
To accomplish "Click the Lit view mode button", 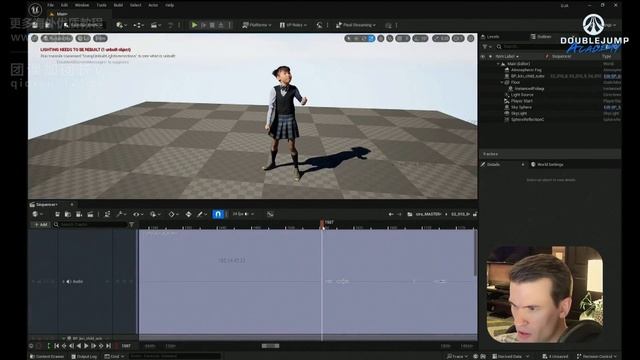I will pyautogui.click(x=83, y=38).
